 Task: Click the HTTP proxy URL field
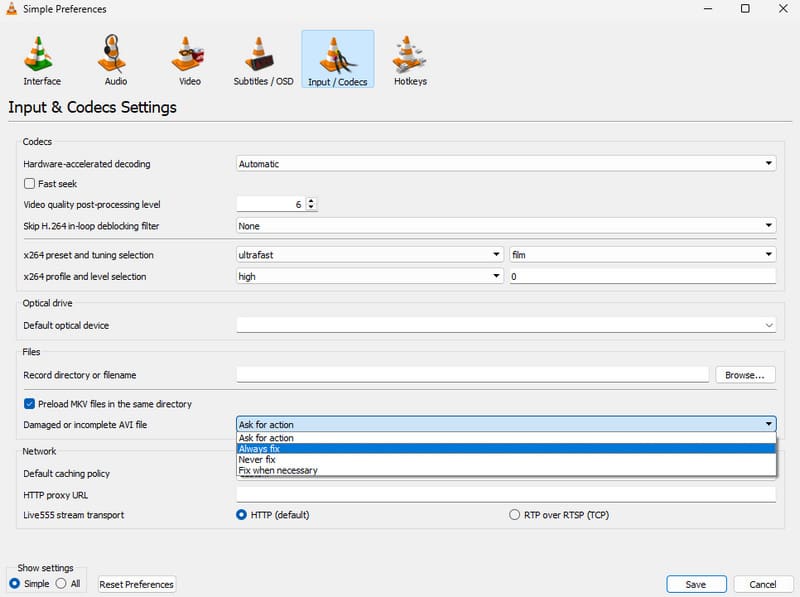click(500, 493)
